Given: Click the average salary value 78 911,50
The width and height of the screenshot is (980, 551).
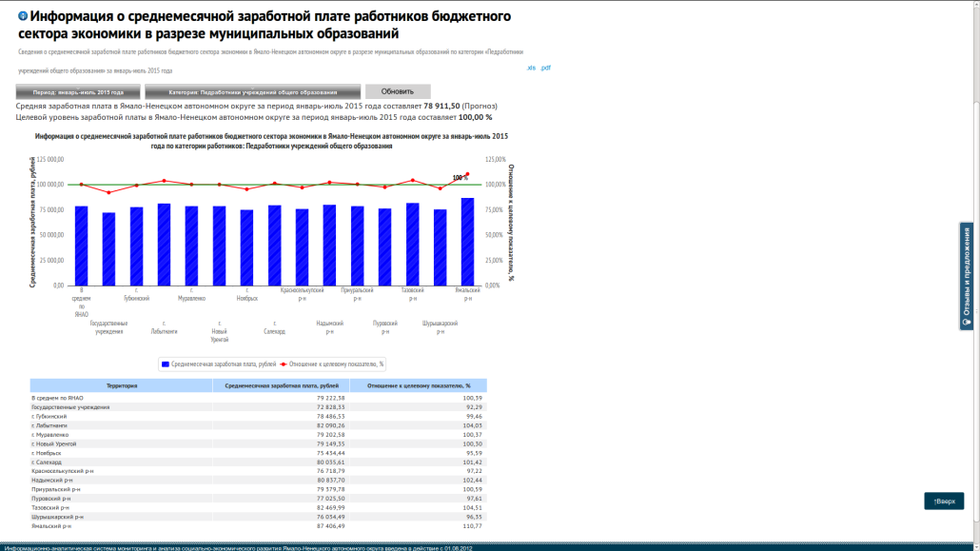Looking at the screenshot, I should click(441, 107).
